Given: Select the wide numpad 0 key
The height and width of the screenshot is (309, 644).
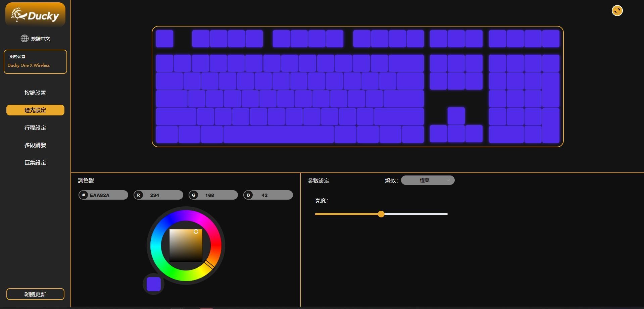Looking at the screenshot, I should point(506,134).
